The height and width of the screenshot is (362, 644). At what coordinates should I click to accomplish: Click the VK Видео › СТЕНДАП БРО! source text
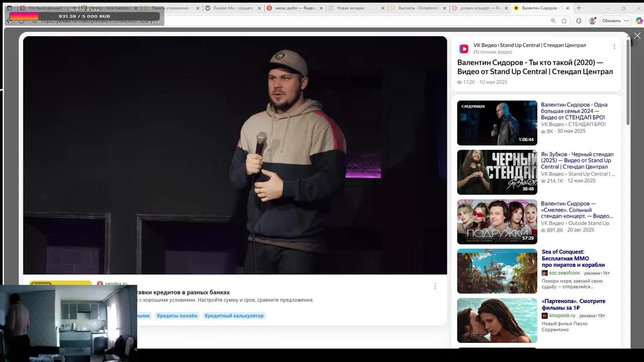click(x=573, y=124)
